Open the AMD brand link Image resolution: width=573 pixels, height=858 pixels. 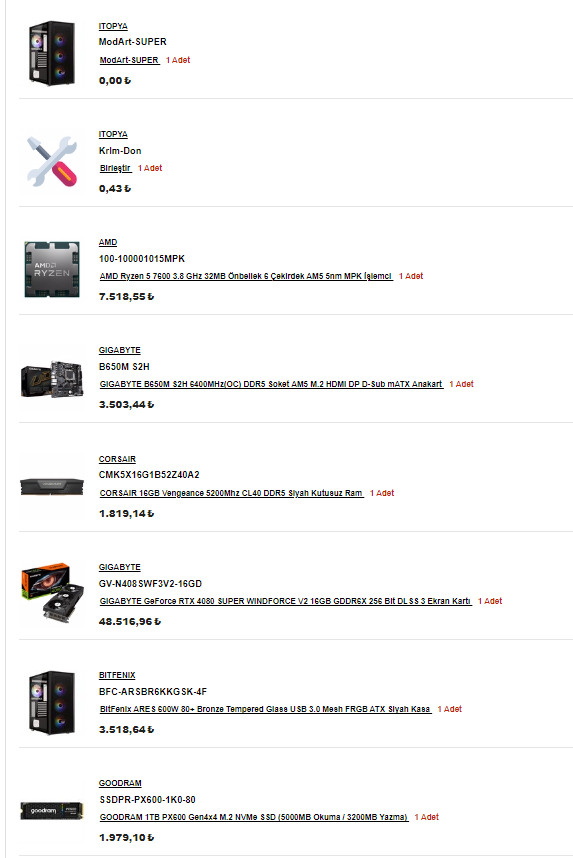(x=108, y=242)
